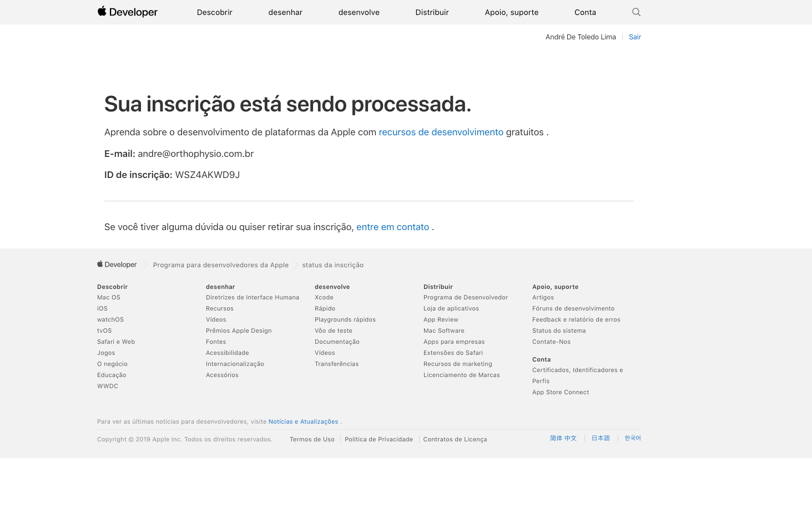
Task: Open the tvOS footer link
Action: 104,330
